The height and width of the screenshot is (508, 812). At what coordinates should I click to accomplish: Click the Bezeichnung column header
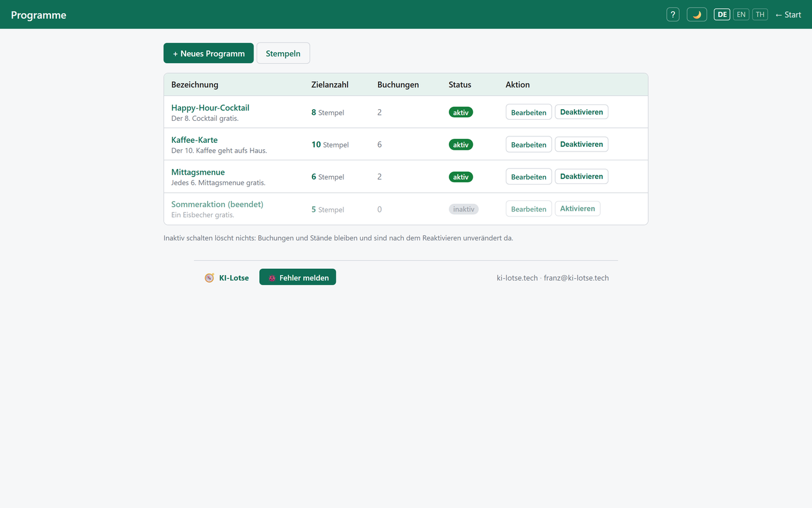(x=195, y=85)
